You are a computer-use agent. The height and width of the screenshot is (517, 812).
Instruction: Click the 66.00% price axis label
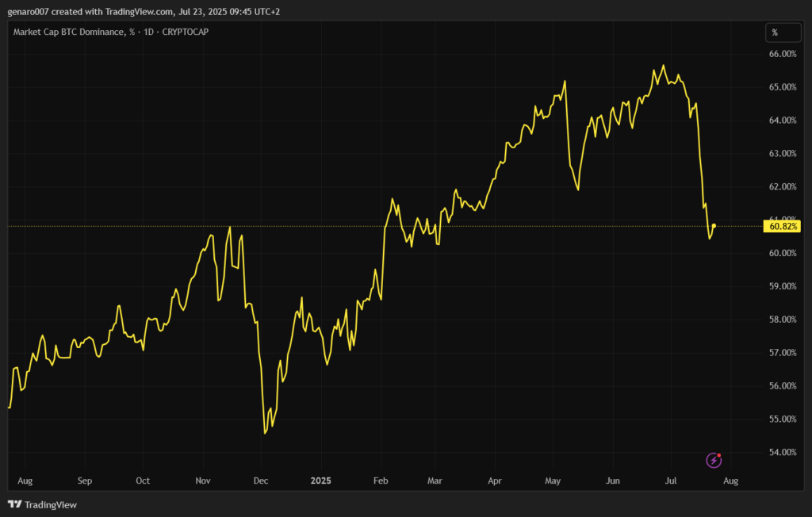(x=782, y=54)
